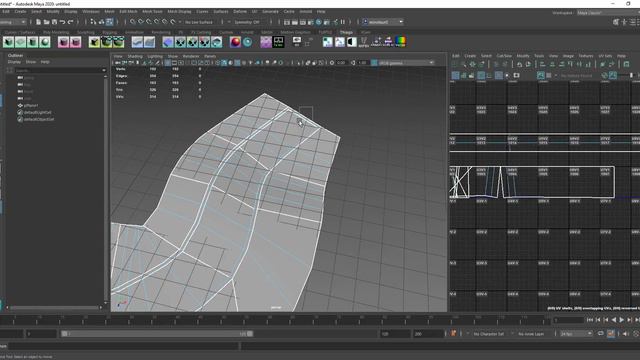This screenshot has width=640, height=360.
Task: Click the first pink cube shelf icon
Action: tap(63, 42)
